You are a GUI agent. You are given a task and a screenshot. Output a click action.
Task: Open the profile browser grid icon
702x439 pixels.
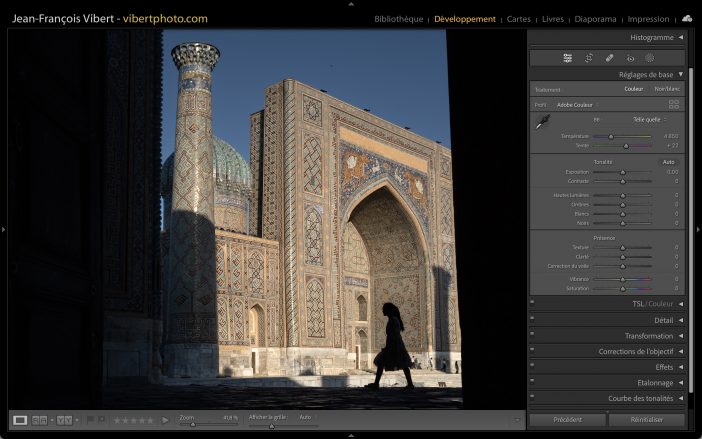(x=673, y=104)
